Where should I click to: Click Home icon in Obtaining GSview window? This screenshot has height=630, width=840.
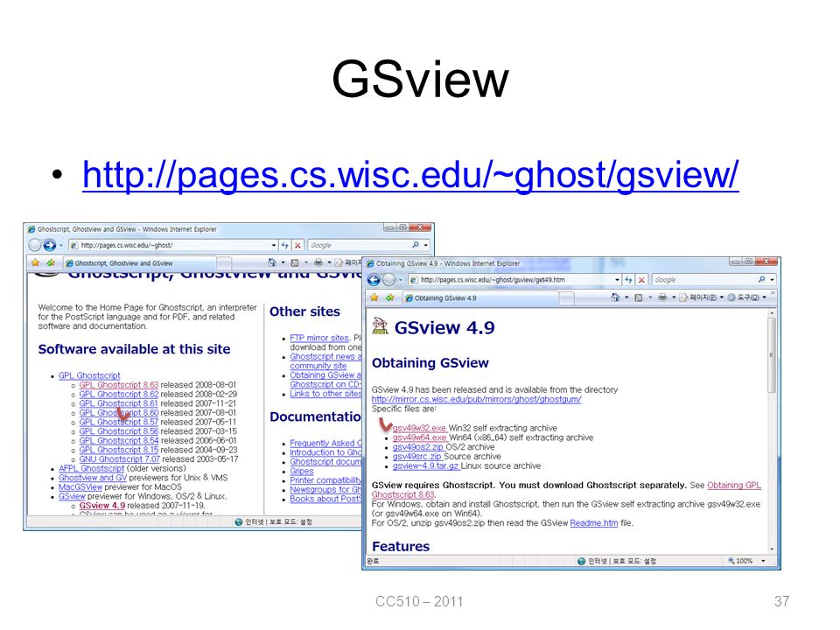point(615,297)
